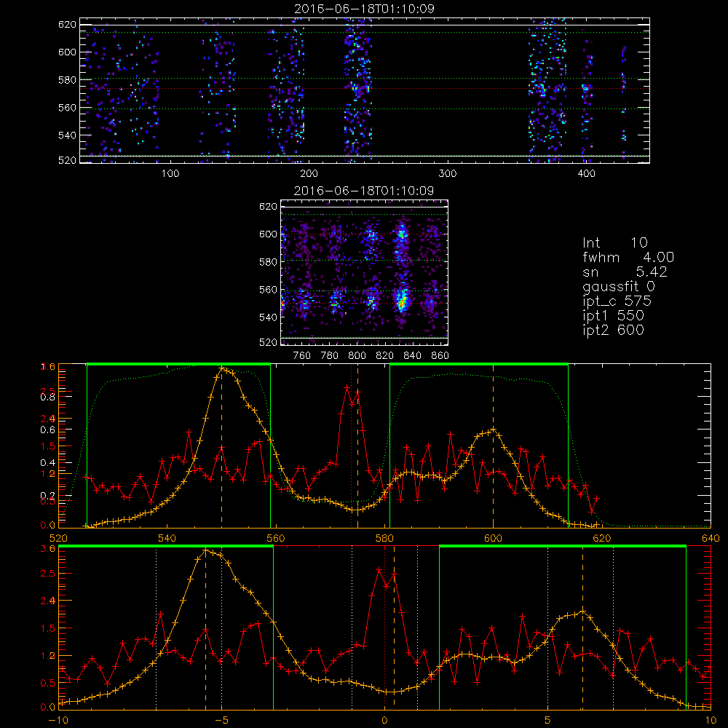Click x-axis label 300 under the wide image
Screen dimensions: 728x728
[x=448, y=174]
